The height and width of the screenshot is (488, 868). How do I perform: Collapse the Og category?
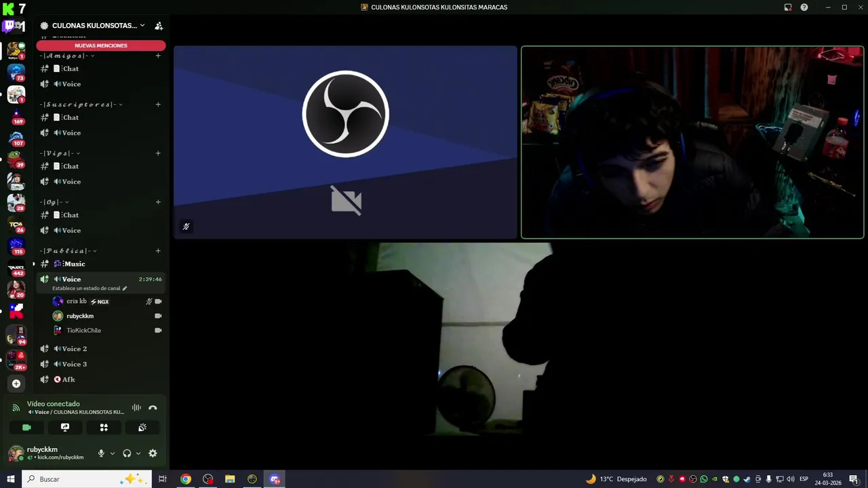tap(54, 202)
